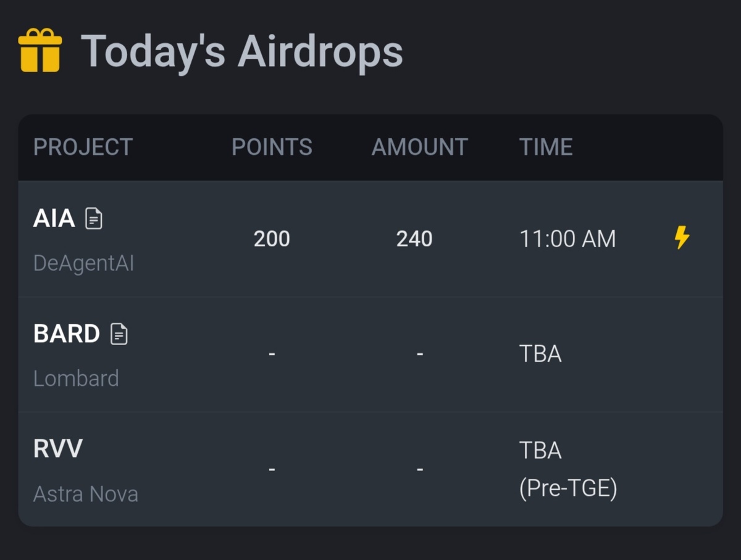Click the TIME column header
The image size is (741, 560).
[546, 147]
